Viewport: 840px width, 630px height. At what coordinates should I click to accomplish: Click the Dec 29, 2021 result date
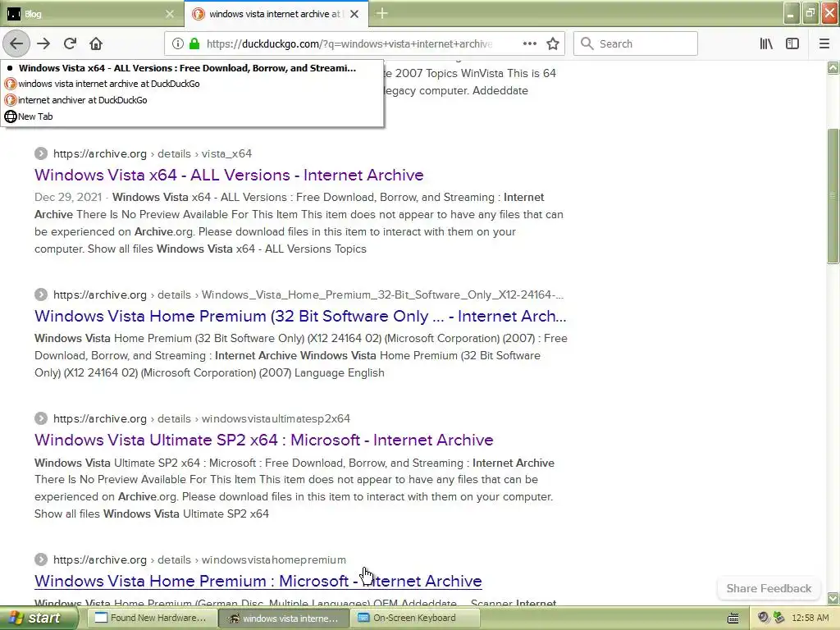click(x=68, y=197)
